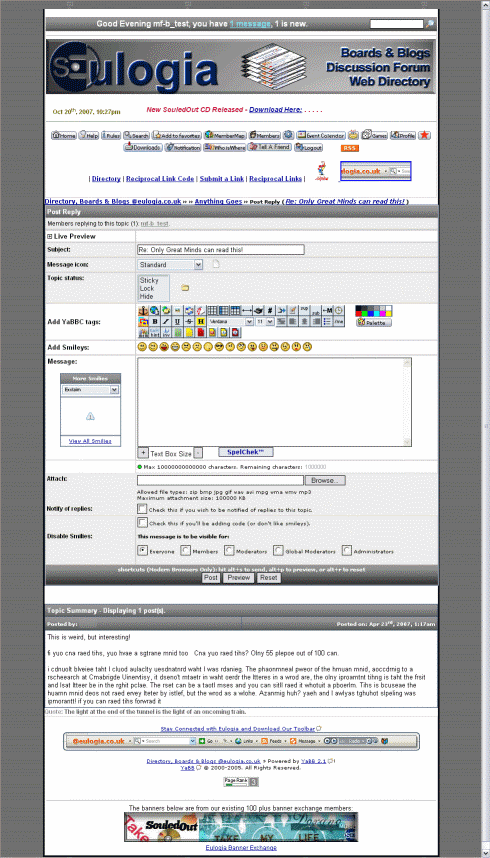Pick the red color swatch
This screenshot has height=858, width=490.
tap(359, 314)
